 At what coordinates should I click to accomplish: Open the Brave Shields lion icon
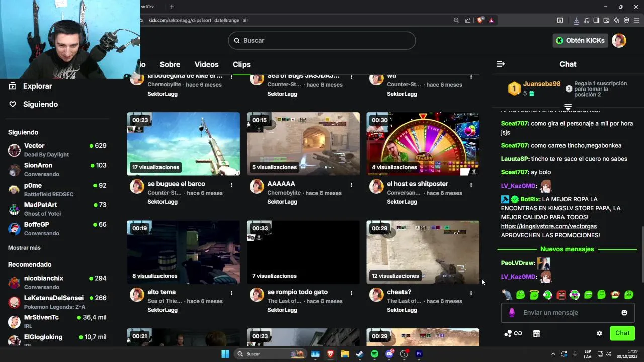pos(480,20)
